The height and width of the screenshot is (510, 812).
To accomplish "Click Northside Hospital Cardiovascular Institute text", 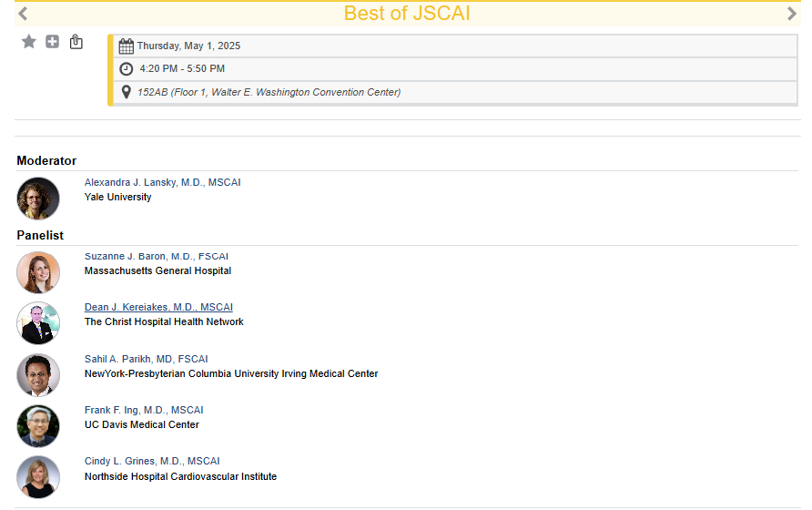I will 181,476.
